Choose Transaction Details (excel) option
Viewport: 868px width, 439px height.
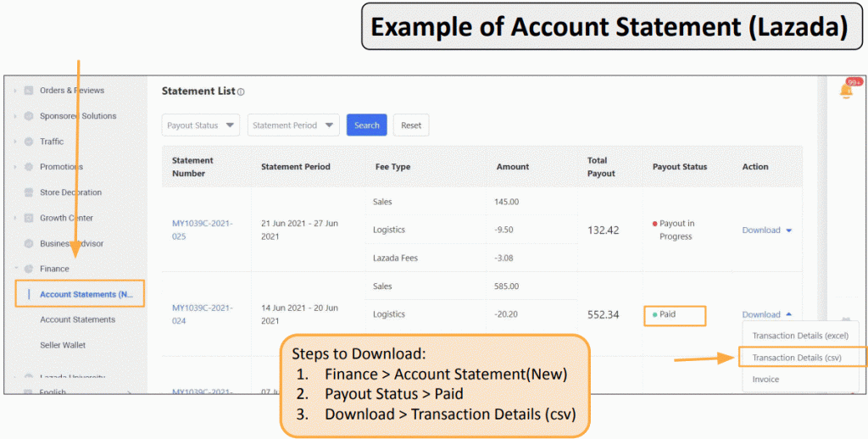[800, 336]
